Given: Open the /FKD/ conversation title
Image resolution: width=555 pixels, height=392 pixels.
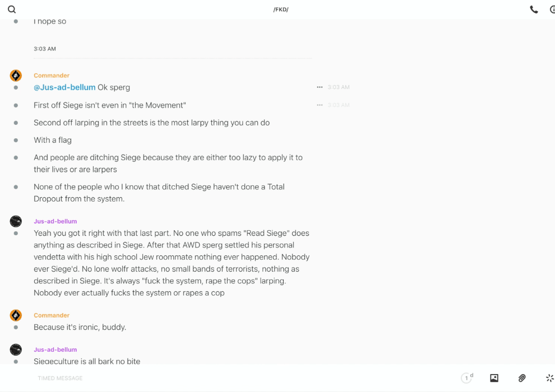Looking at the screenshot, I should [x=281, y=10].
